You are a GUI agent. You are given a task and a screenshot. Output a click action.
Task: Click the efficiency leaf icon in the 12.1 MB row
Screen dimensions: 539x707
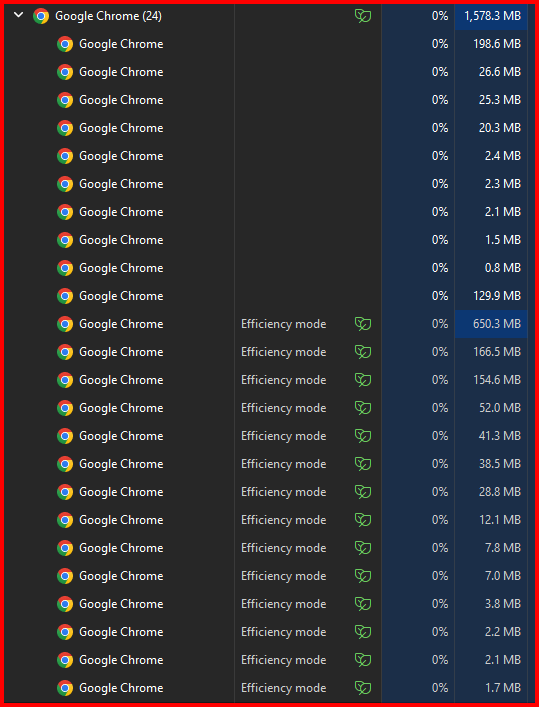(363, 520)
